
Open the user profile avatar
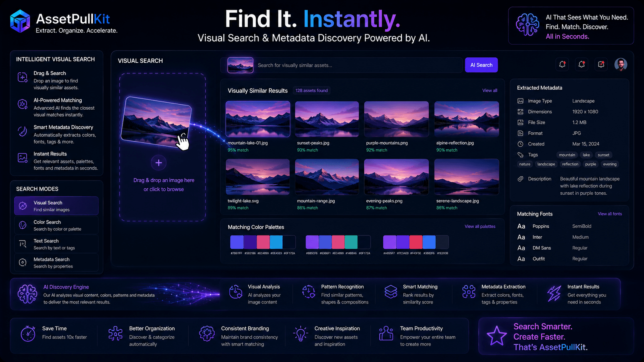pyautogui.click(x=621, y=65)
